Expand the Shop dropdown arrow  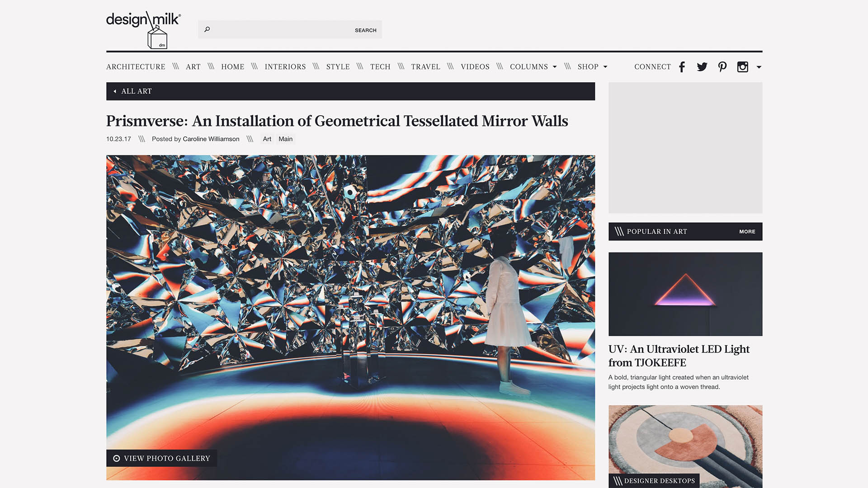(x=605, y=67)
